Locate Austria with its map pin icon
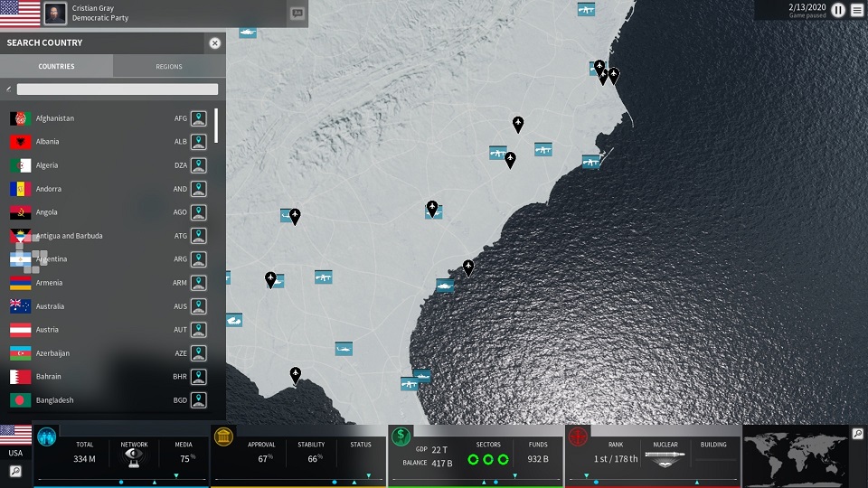The width and height of the screenshot is (868, 488). tap(199, 330)
